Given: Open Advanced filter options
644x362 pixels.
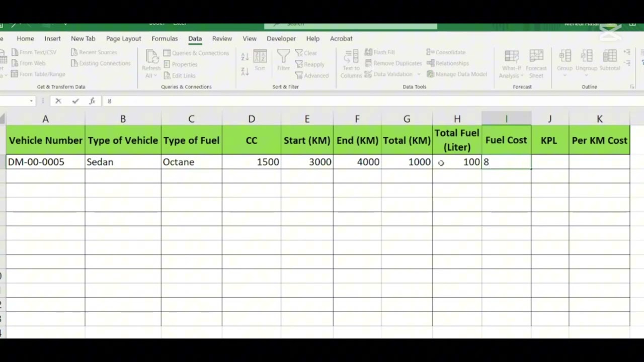Looking at the screenshot, I should pyautogui.click(x=311, y=76).
